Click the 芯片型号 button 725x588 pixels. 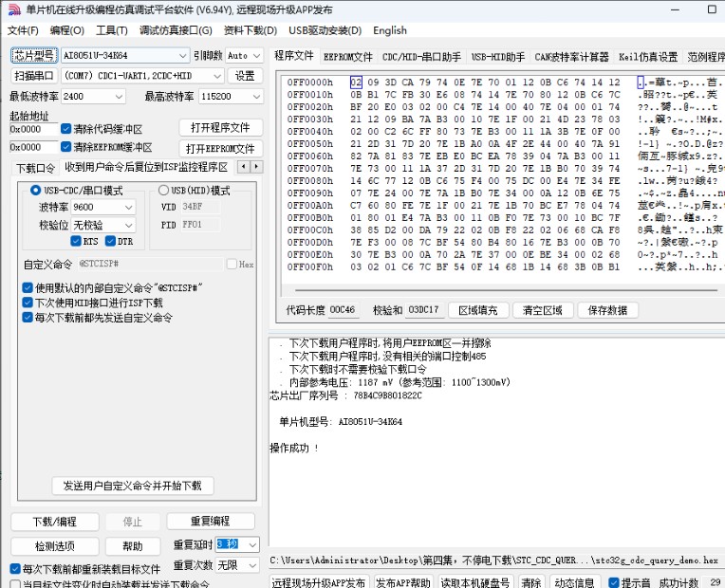(x=34, y=55)
